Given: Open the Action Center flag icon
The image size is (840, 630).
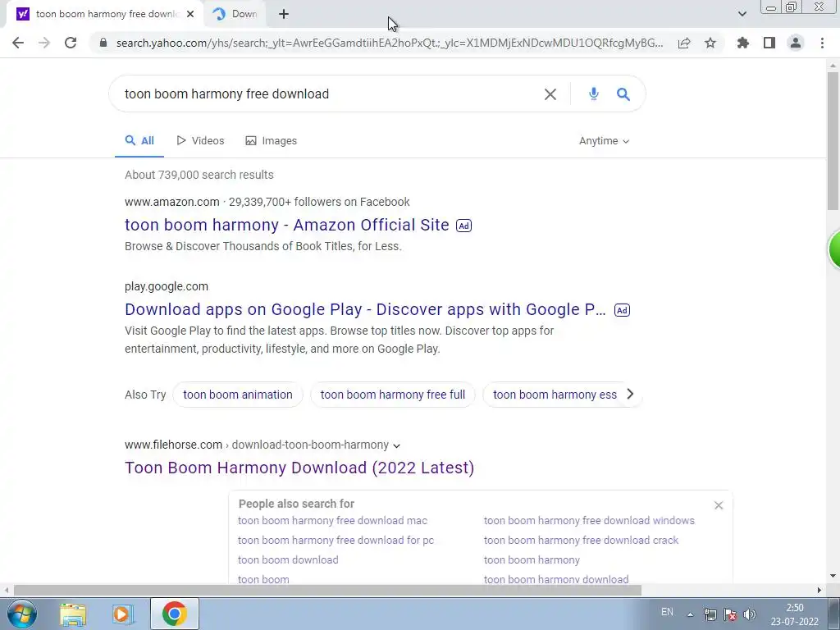Looking at the screenshot, I should [x=729, y=614].
